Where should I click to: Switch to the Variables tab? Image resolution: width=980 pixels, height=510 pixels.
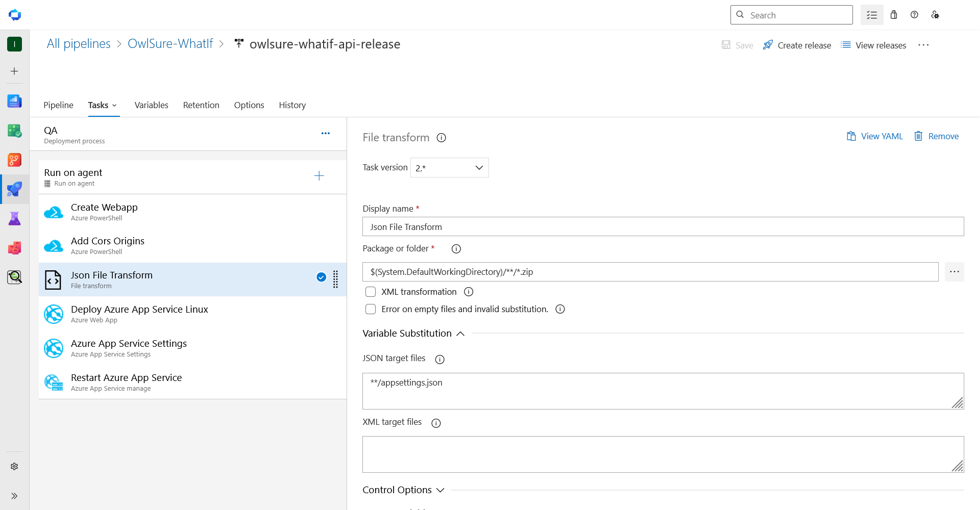tap(151, 105)
